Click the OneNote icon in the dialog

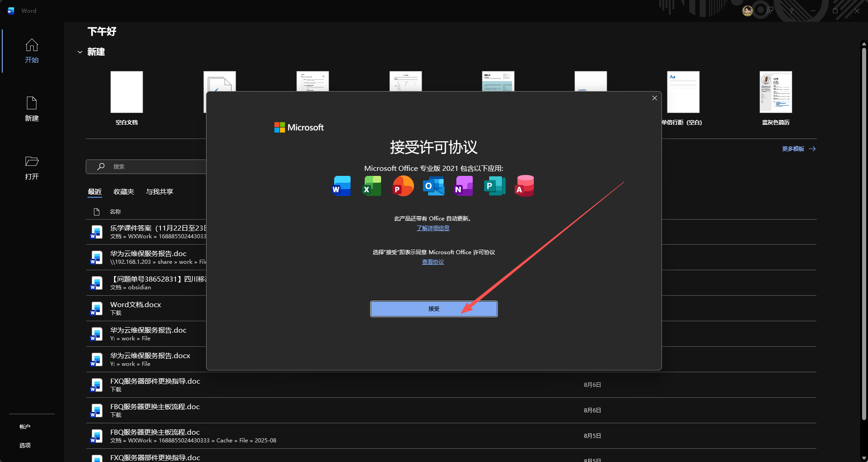tap(463, 186)
